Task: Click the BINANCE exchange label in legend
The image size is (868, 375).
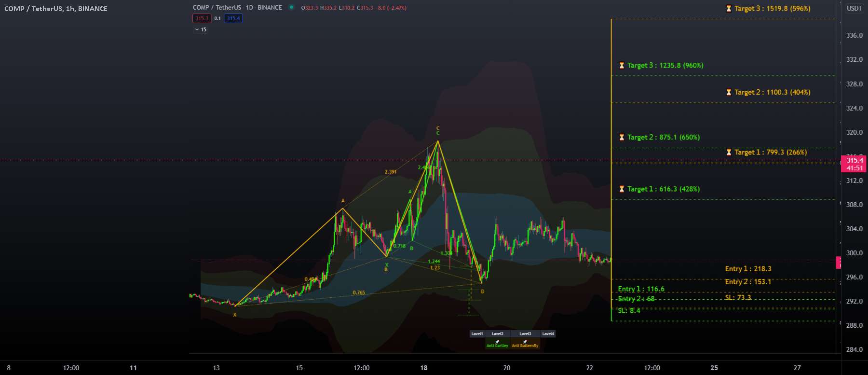Action: tap(270, 7)
